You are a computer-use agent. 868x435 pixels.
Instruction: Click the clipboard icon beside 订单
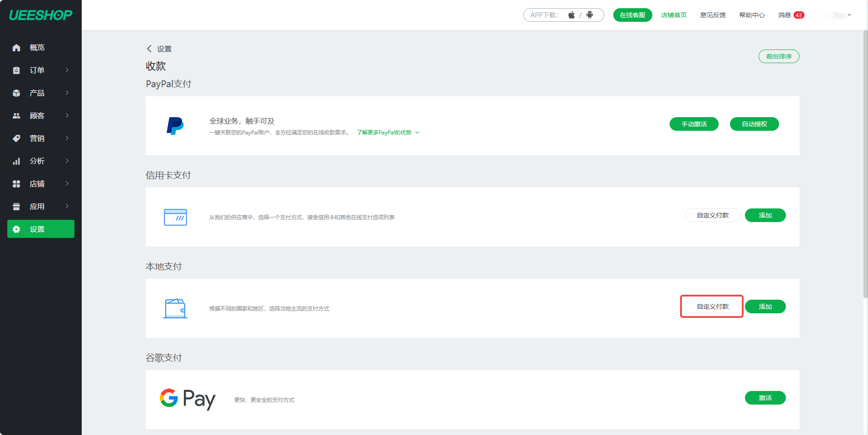pyautogui.click(x=16, y=70)
